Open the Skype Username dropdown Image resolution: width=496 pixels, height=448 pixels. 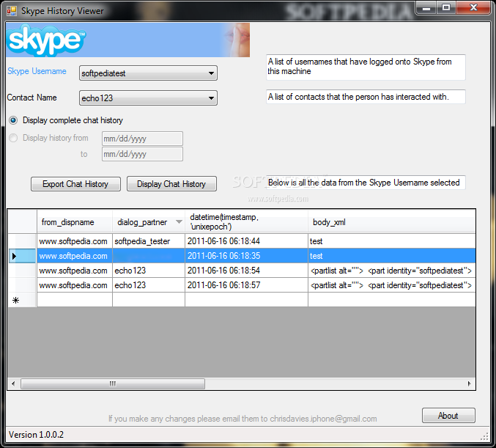pos(148,73)
